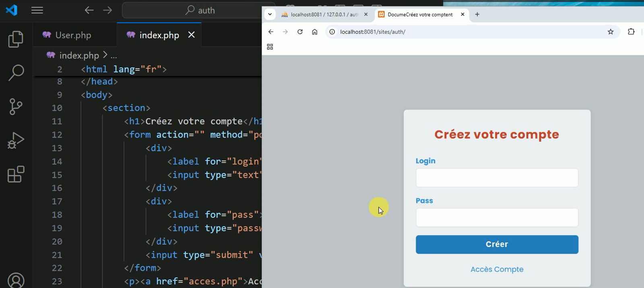644x288 pixels.
Task: Click the </head> tag on line 8
Action: 99,82
